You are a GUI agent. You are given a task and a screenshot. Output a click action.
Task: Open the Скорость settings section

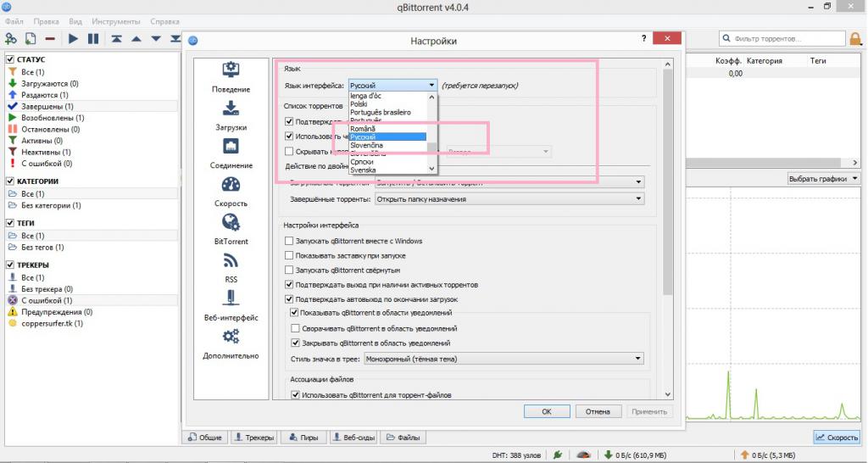click(231, 192)
